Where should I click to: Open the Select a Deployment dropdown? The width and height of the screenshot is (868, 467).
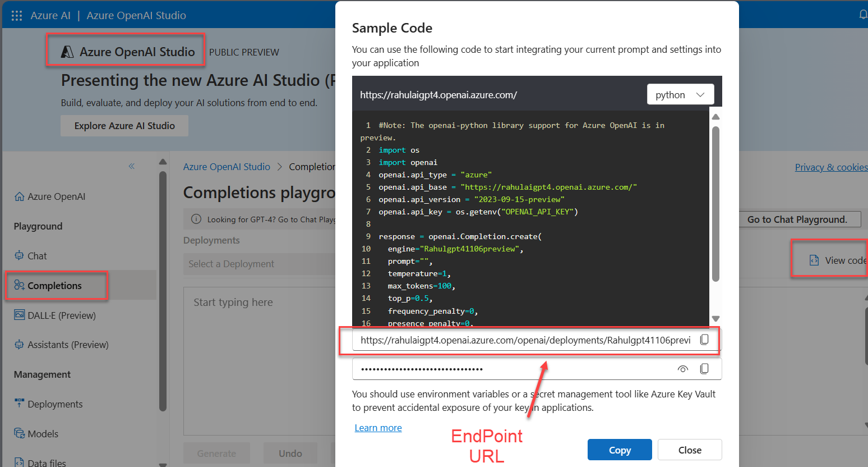(259, 264)
